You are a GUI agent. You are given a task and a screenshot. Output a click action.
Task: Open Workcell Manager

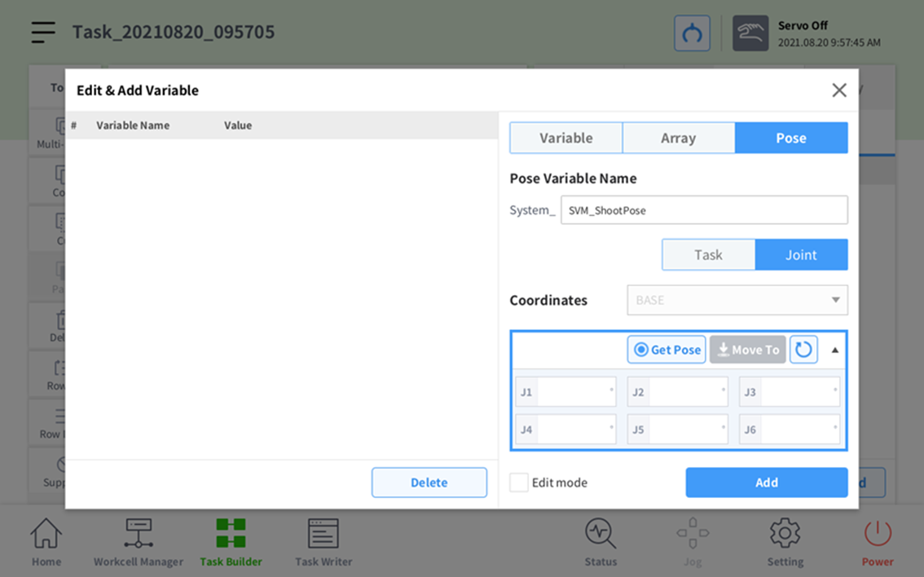coord(139,542)
